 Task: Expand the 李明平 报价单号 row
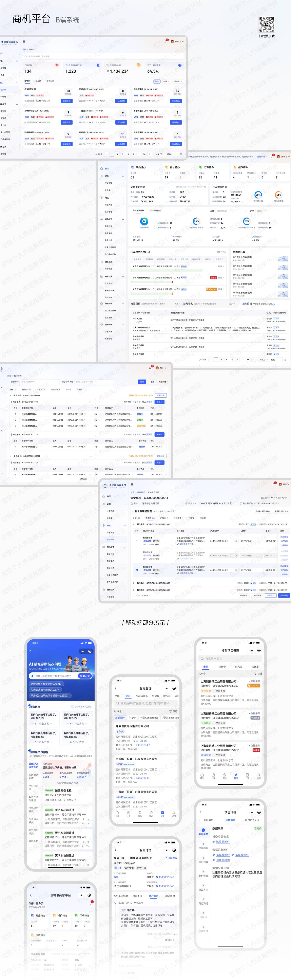coord(134,583)
